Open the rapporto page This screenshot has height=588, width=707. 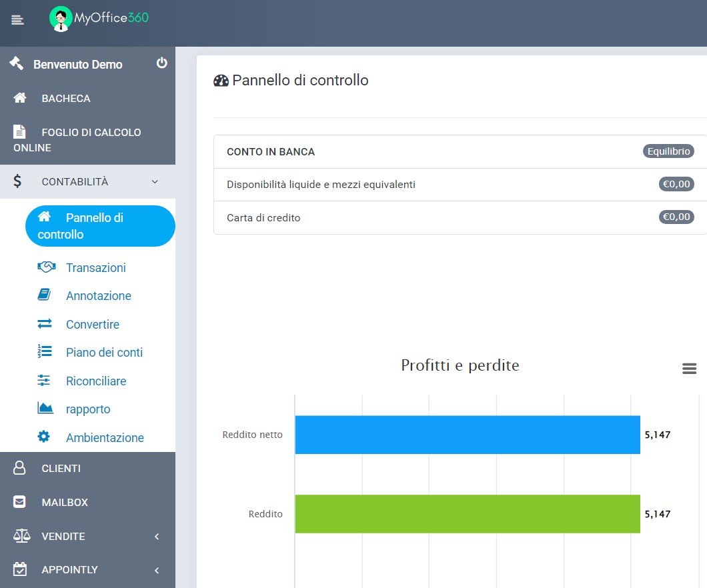[x=88, y=409]
